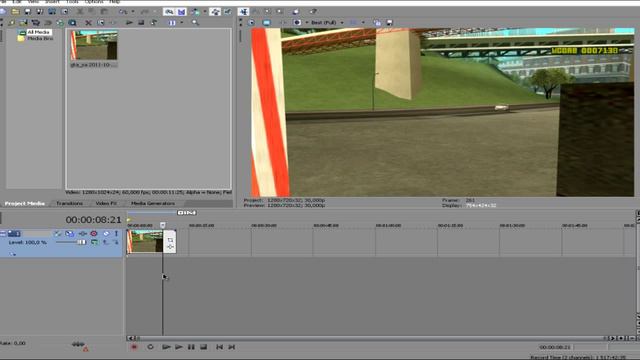
Task: Open the Split Screen View dropdown arrow
Action: (x=307, y=23)
